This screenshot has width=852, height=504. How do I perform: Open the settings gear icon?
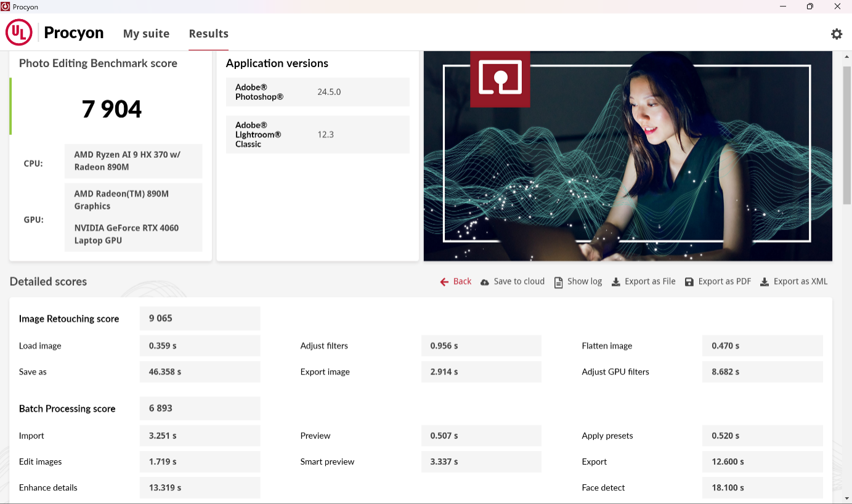click(836, 34)
